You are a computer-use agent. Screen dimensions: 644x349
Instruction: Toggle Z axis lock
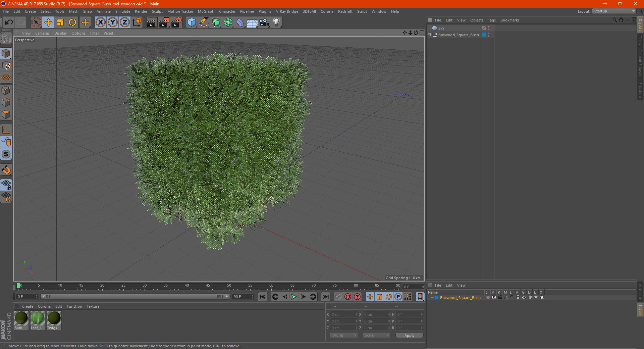pyautogui.click(x=125, y=22)
